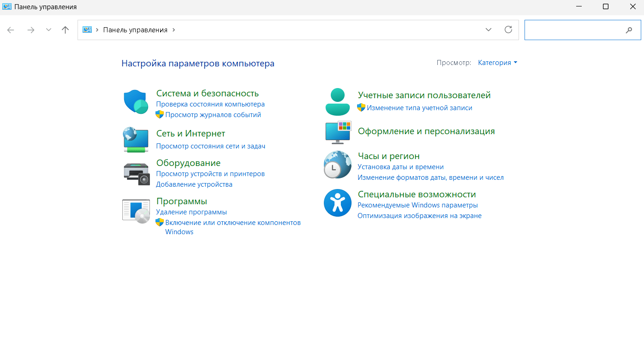Screen dimensions: 644x337
Task: Open the User Accounts person icon
Action: pos(338,102)
